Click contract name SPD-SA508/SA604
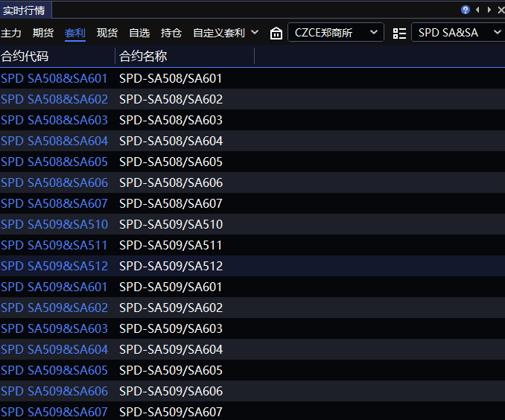The width and height of the screenshot is (505, 420). click(x=171, y=141)
